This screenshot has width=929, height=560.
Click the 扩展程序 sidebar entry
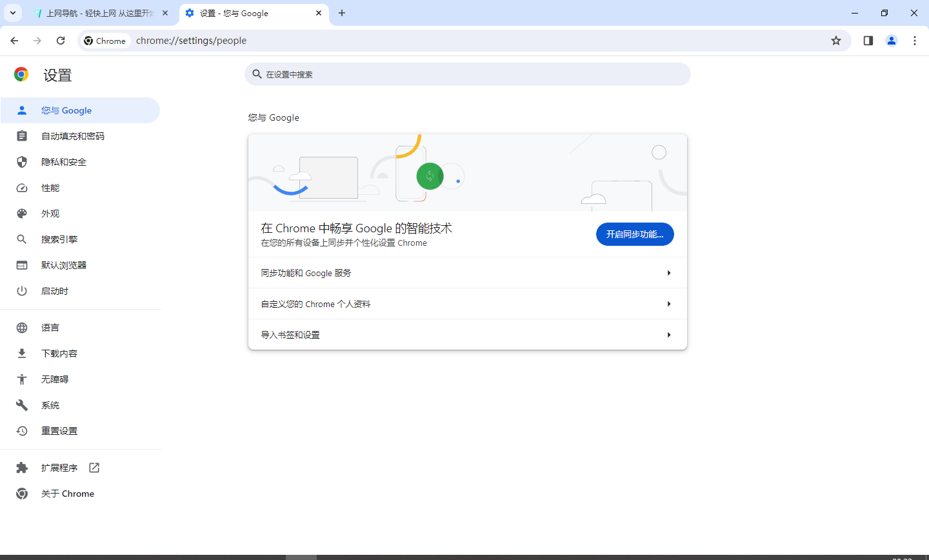(80, 468)
